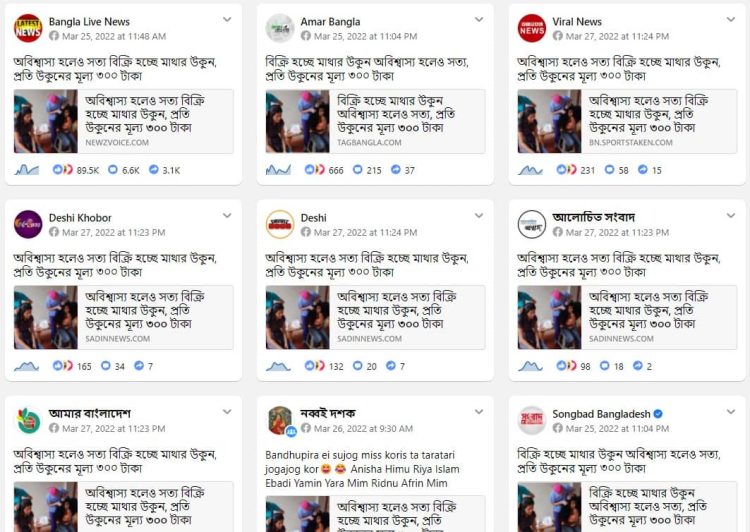Click reaction icons beside 666 on Amar Bangla

[x=314, y=170]
